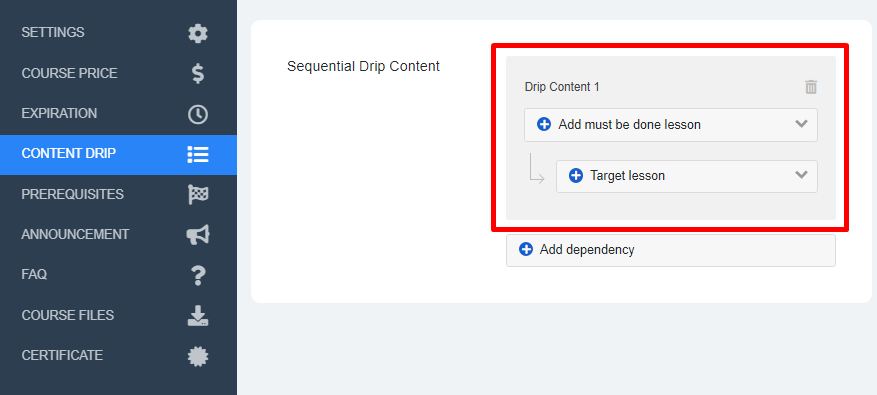Select the Drip Content 1 label

(x=562, y=87)
